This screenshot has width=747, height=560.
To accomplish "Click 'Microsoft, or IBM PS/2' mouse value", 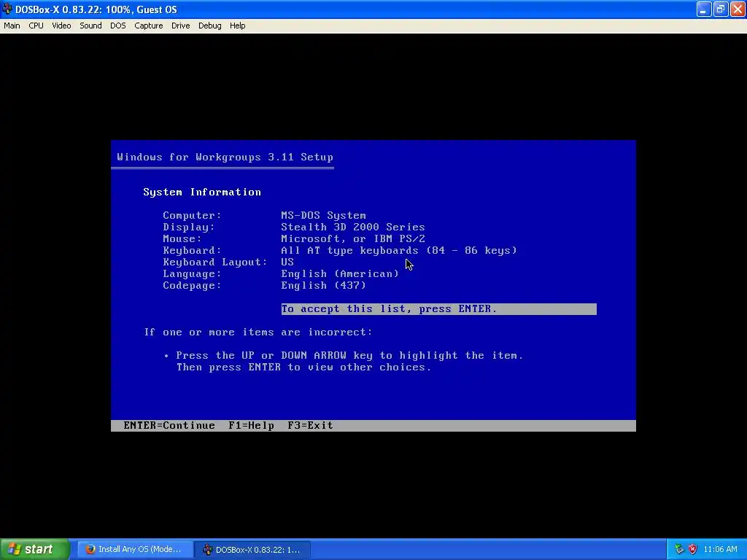I will 353,238.
